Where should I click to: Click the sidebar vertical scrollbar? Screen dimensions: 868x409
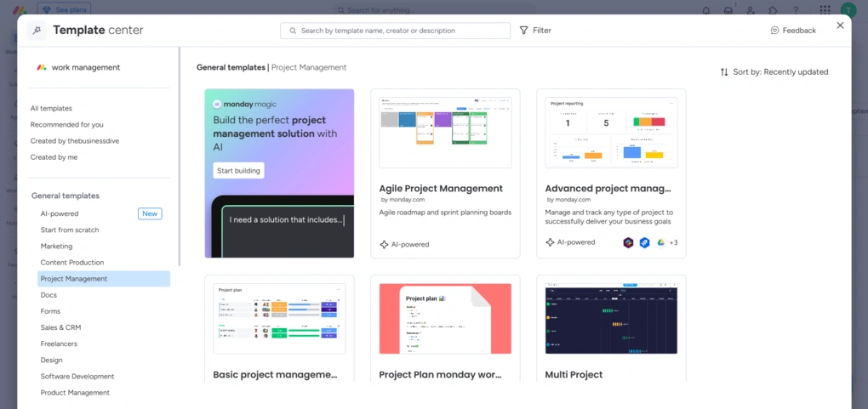point(180,156)
